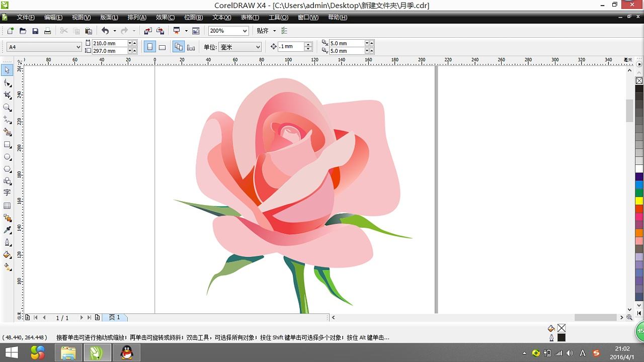This screenshot has width=644, height=362.
Task: Click the Save icon in toolbar
Action: point(35,31)
